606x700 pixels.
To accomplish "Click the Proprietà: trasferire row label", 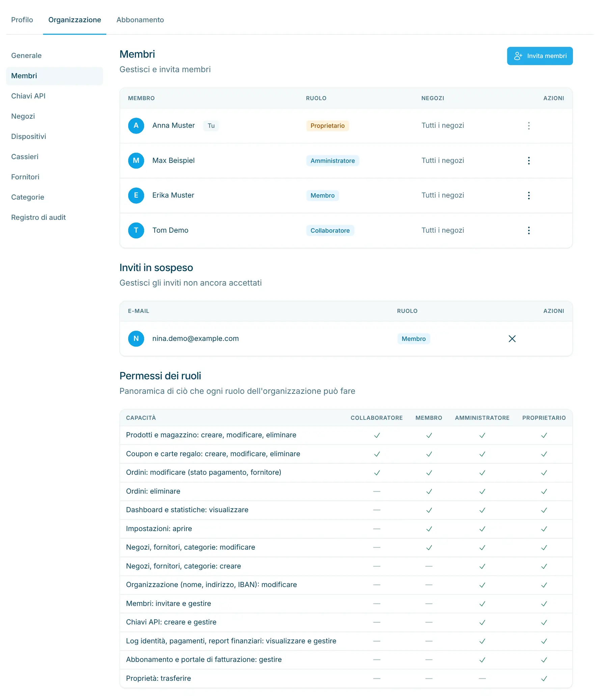I will [x=158, y=678].
